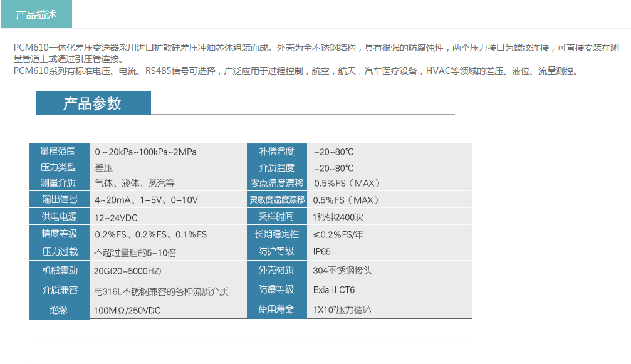Viewport: 631px width, 364px height.
Task: Select the 外壳材质 label
Action: coord(277,270)
